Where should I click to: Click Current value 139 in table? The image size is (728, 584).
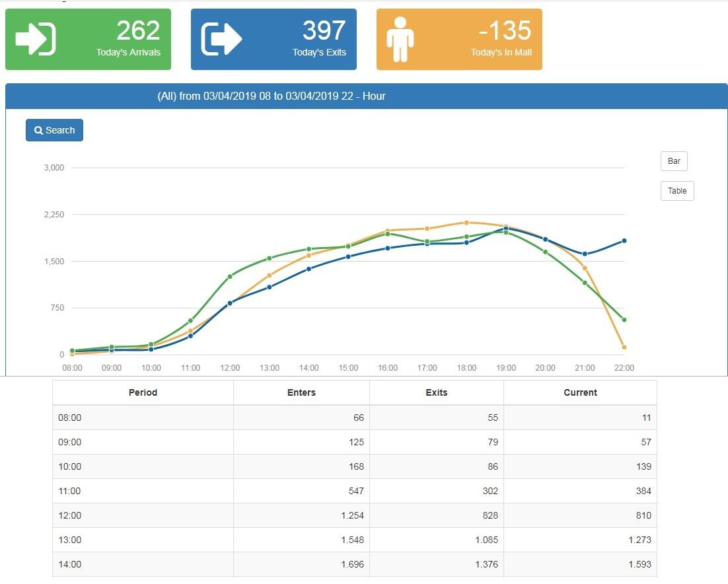click(x=643, y=466)
